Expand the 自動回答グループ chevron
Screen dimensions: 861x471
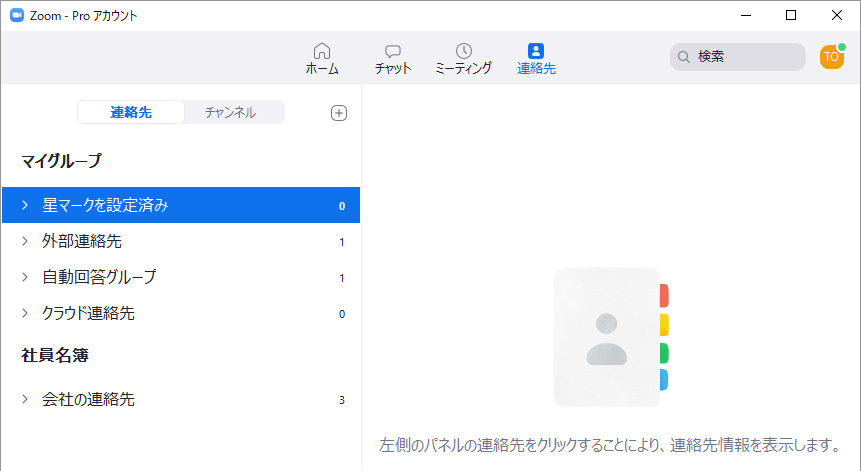coord(25,277)
